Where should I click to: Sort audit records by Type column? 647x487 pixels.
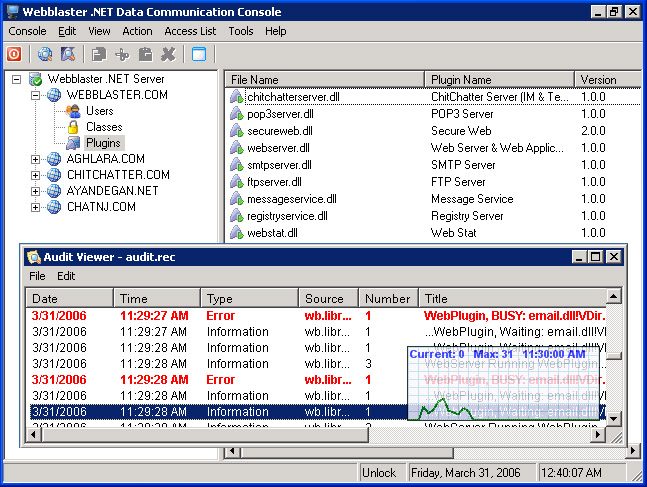[250, 298]
